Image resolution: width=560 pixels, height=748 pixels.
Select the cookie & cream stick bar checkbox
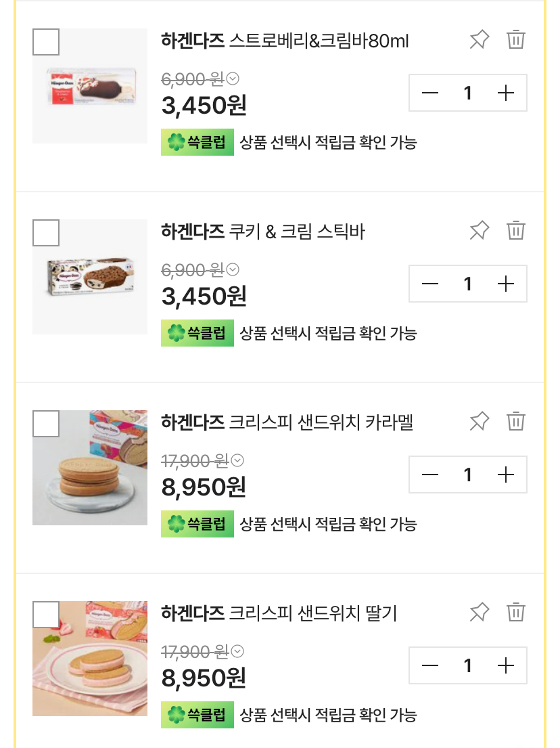click(46, 233)
